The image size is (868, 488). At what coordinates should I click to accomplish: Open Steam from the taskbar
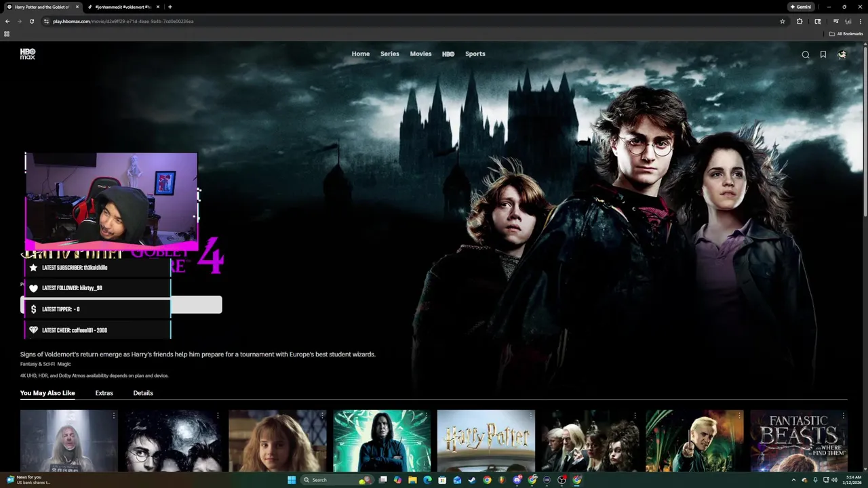click(472, 480)
